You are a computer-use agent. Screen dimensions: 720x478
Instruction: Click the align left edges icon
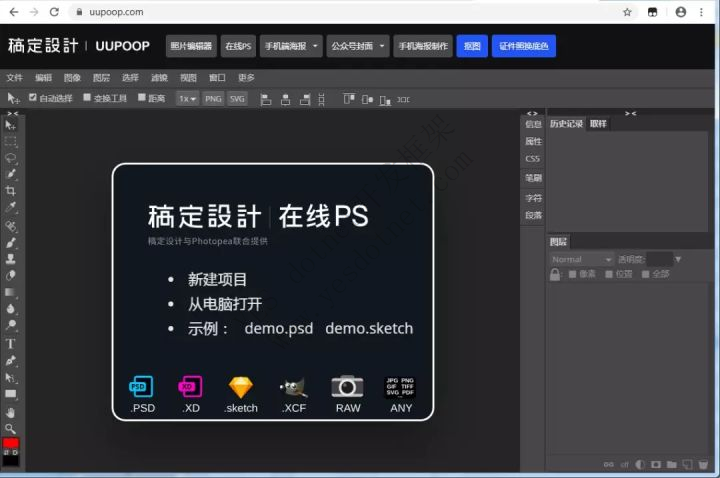coord(265,99)
